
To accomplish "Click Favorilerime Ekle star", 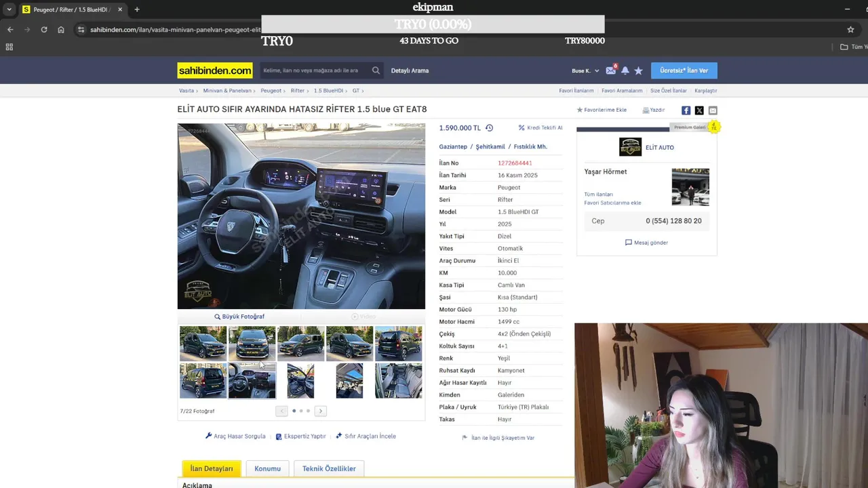I will (x=601, y=110).
